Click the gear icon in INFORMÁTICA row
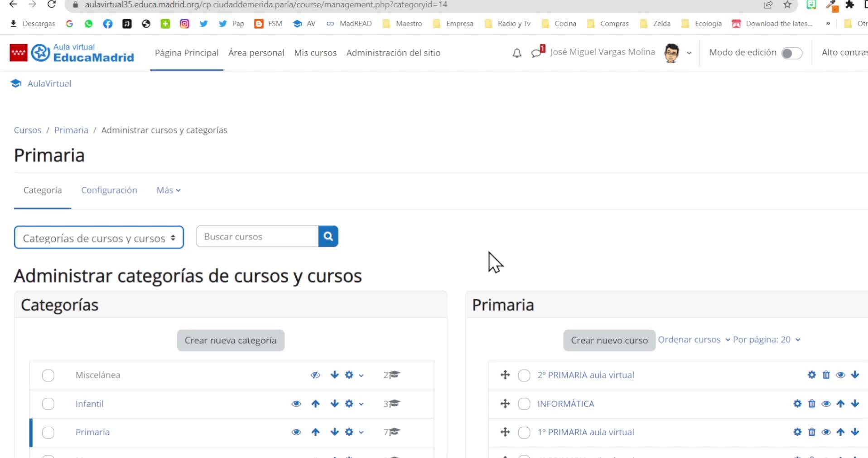Viewport: 868px width, 458px height. [x=797, y=404]
